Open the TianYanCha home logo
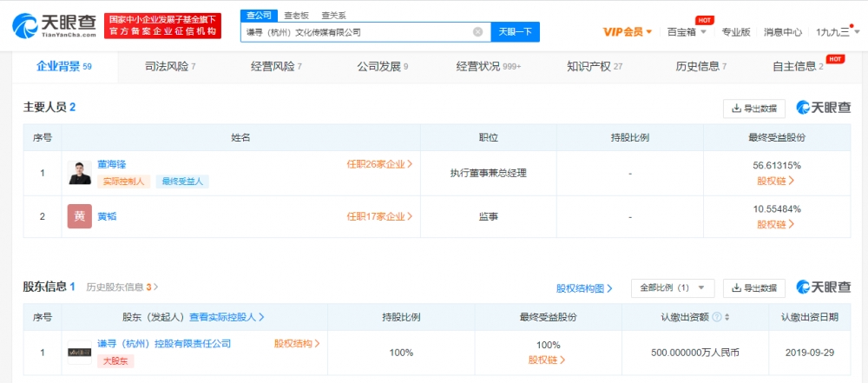 click(54, 26)
